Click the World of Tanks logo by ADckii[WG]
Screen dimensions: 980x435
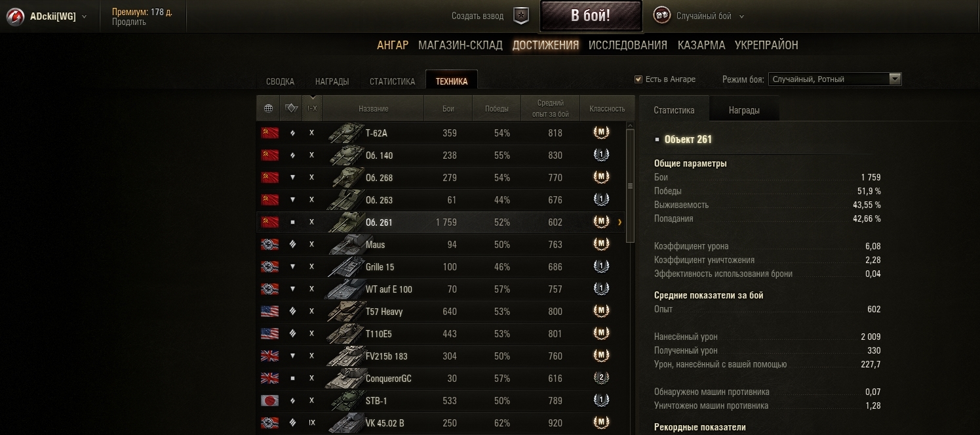click(x=15, y=17)
